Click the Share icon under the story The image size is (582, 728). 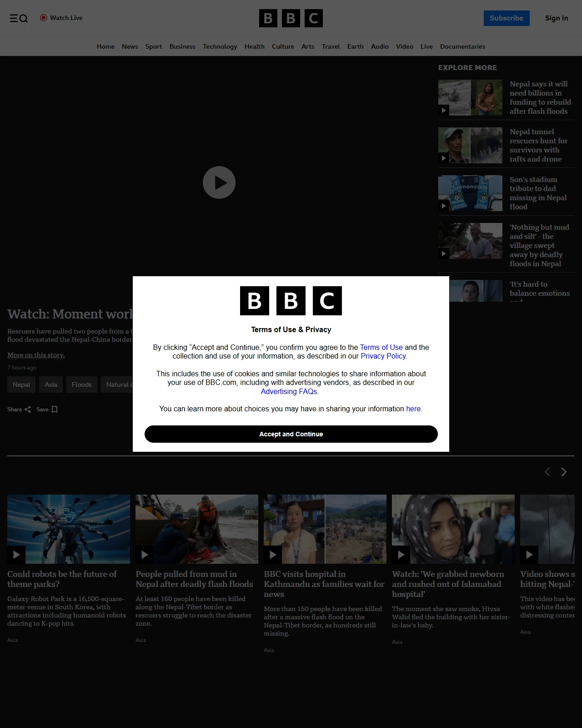tap(28, 409)
